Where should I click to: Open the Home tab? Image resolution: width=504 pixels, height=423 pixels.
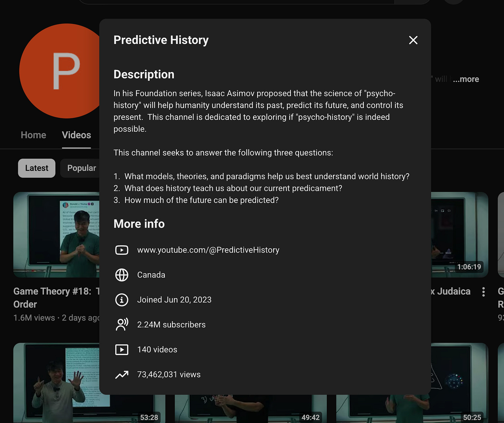(x=33, y=135)
